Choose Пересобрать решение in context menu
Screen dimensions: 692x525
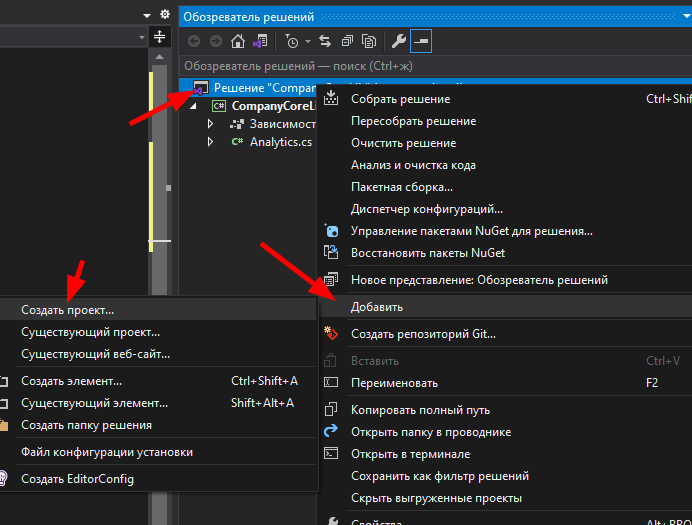[413, 121]
